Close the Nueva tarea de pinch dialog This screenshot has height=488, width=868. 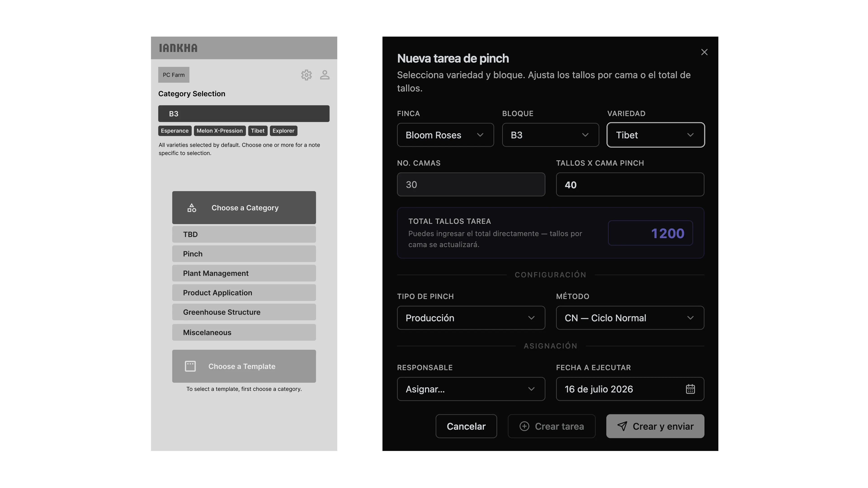click(704, 52)
